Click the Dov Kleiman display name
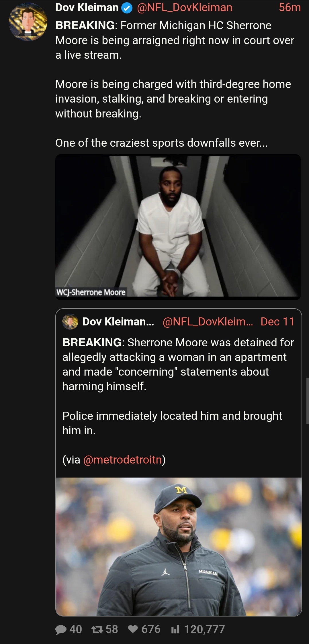The image size is (309, 644). tap(87, 8)
